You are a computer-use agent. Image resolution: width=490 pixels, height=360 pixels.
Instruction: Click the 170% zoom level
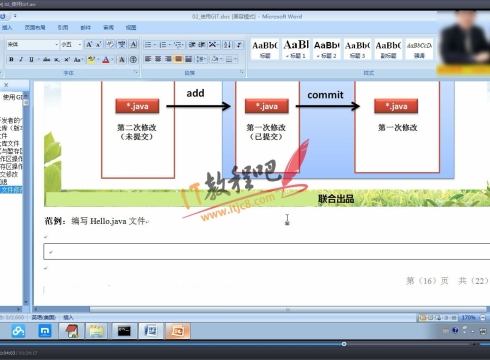coord(468,318)
